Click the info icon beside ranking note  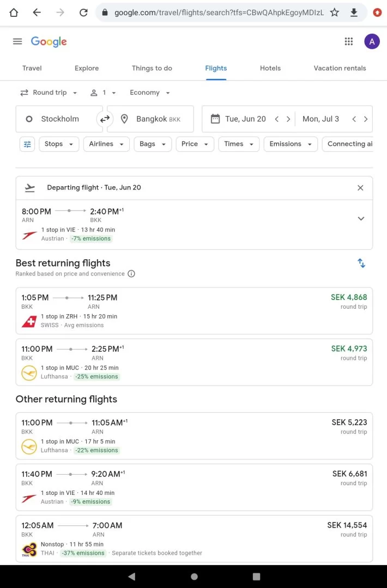pyautogui.click(x=131, y=274)
